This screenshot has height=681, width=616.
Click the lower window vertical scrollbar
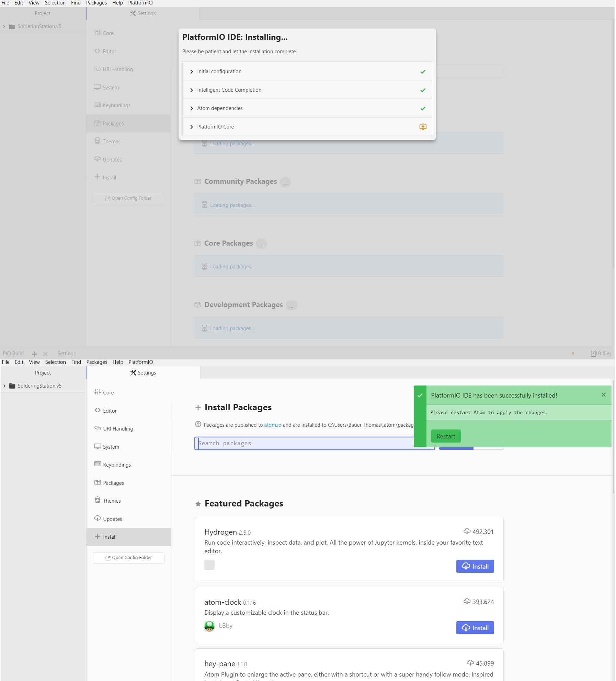click(613, 436)
